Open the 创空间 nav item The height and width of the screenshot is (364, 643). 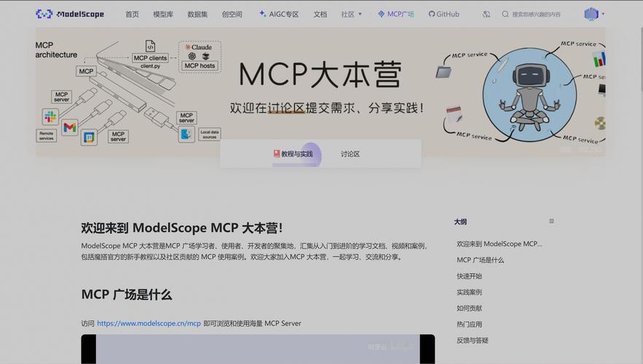232,15
